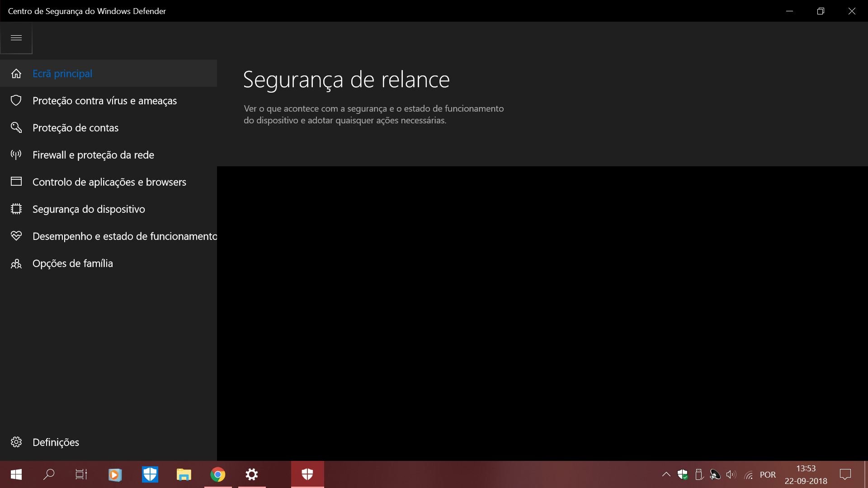
Task: Click active Defender Security Center taskbar button
Action: coord(307,474)
